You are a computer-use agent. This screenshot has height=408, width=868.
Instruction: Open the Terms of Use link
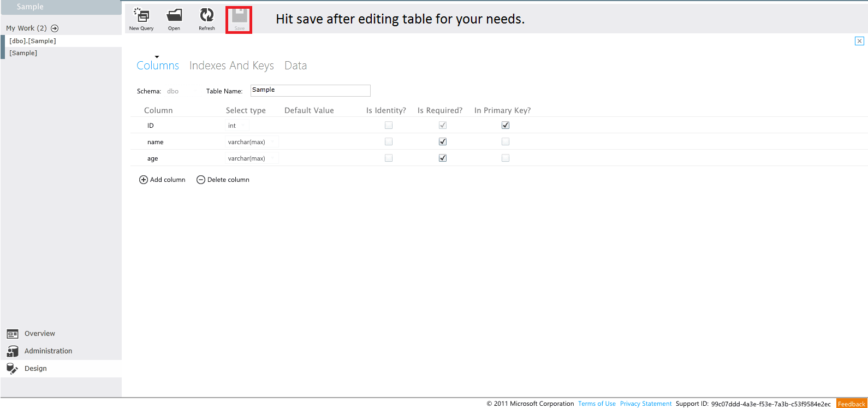(x=597, y=404)
